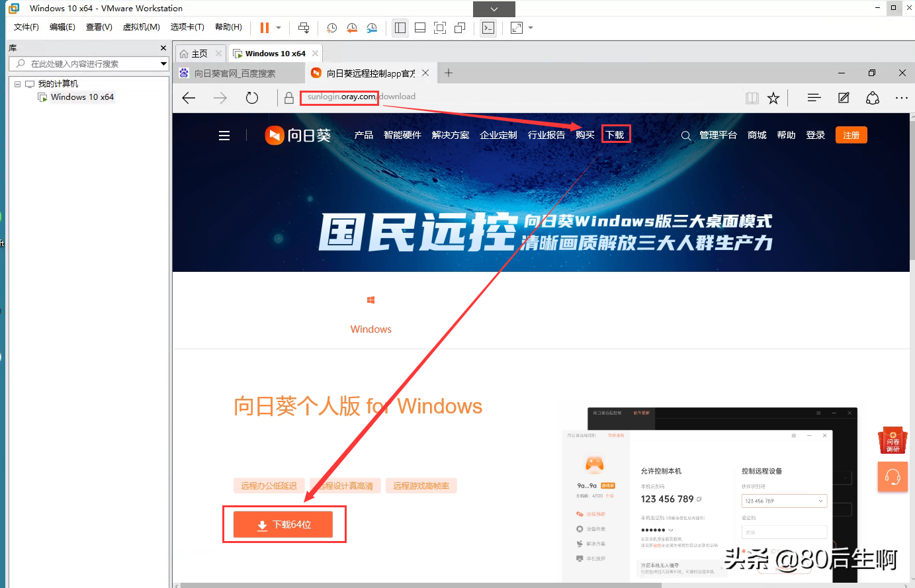915x588 pixels.
Task: Click 下载 in site navigation
Action: [x=615, y=135]
